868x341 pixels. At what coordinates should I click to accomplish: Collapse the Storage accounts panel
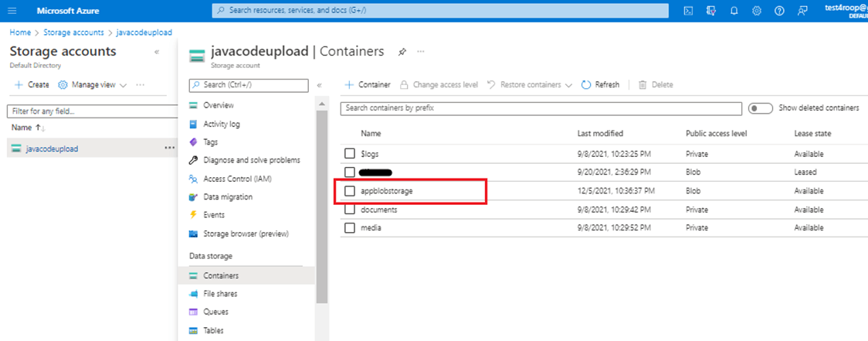point(157,52)
